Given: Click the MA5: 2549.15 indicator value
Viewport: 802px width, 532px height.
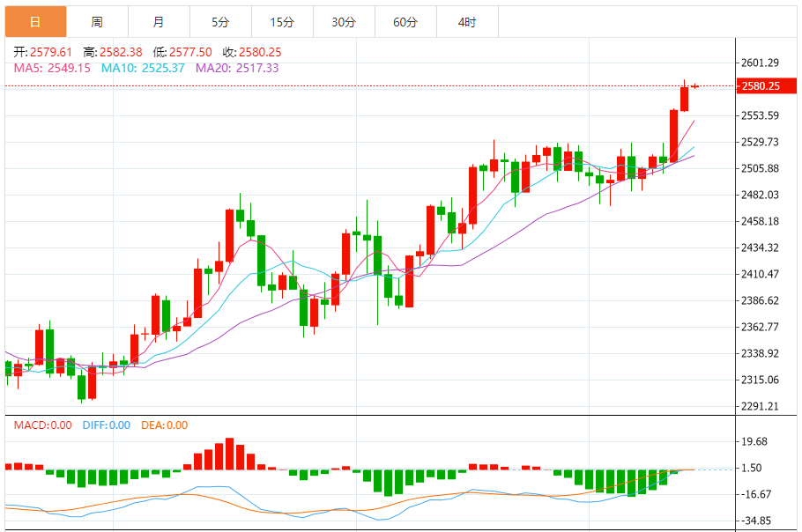Looking at the screenshot, I should pyautogui.click(x=52, y=68).
